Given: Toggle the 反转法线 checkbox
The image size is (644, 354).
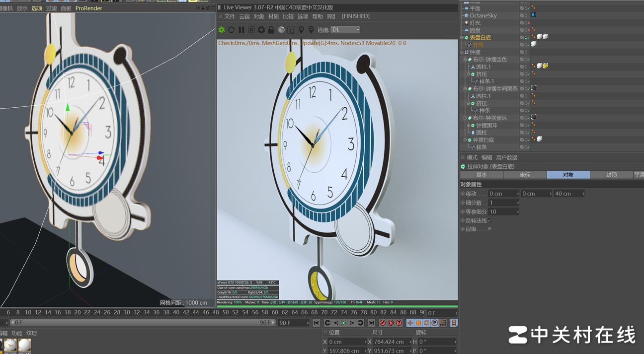Looking at the screenshot, I should (490, 220).
